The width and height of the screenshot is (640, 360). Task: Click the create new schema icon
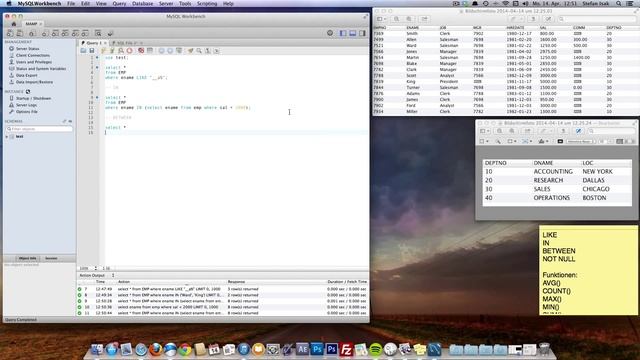pos(45,33)
